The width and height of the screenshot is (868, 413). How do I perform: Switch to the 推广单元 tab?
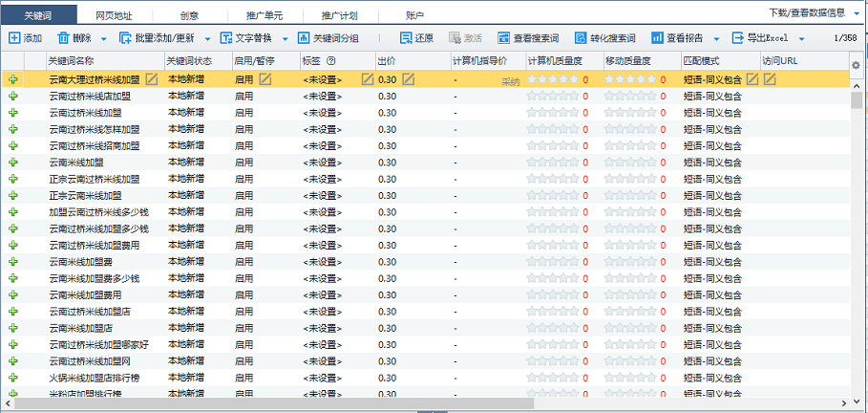pos(265,15)
